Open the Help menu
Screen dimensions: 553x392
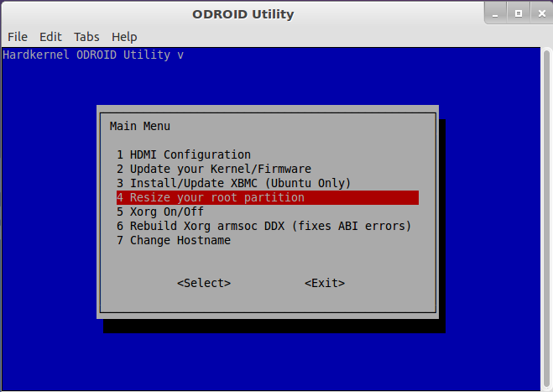[x=124, y=37]
